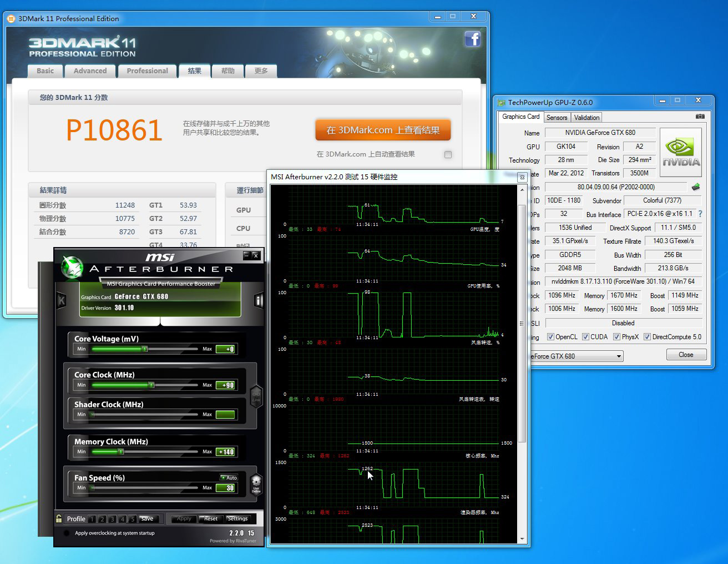This screenshot has width=728, height=564.
Task: Switch to the Sensors tab in GPU-Z
Action: (557, 118)
